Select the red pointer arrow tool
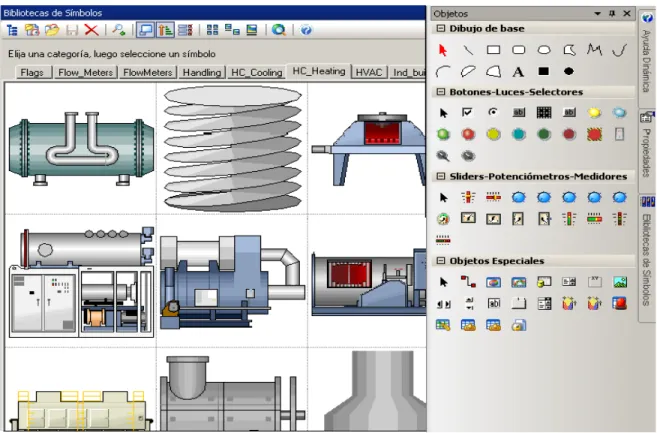 coord(443,50)
